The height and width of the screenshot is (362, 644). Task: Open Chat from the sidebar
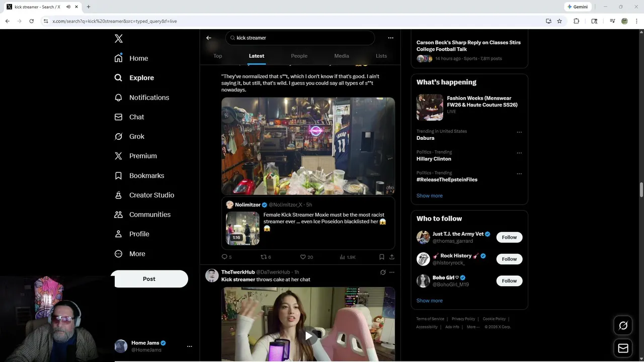[129, 117]
